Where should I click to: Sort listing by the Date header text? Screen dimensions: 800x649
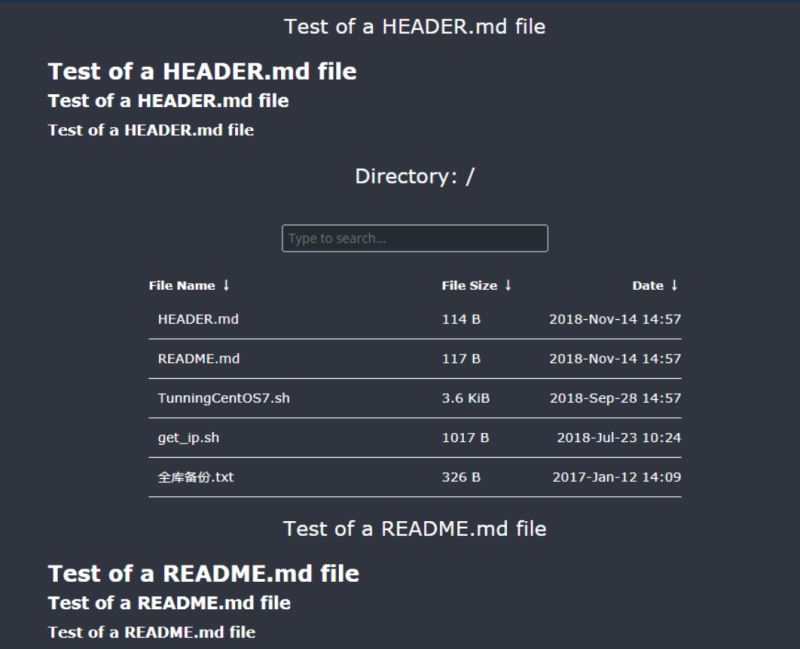(x=647, y=286)
